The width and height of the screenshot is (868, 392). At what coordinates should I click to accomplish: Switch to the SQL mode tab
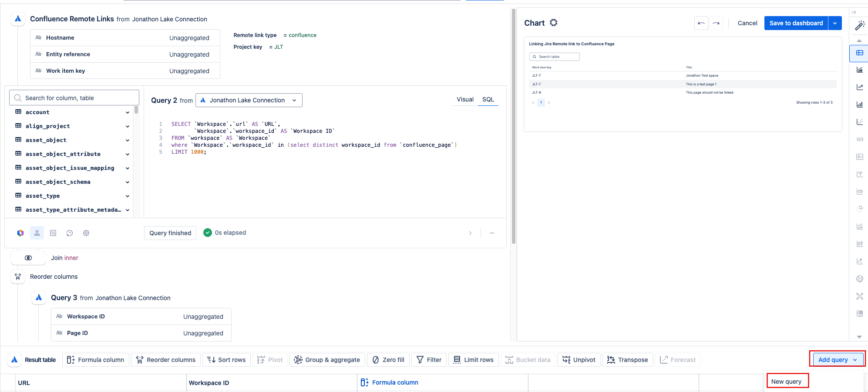click(488, 99)
